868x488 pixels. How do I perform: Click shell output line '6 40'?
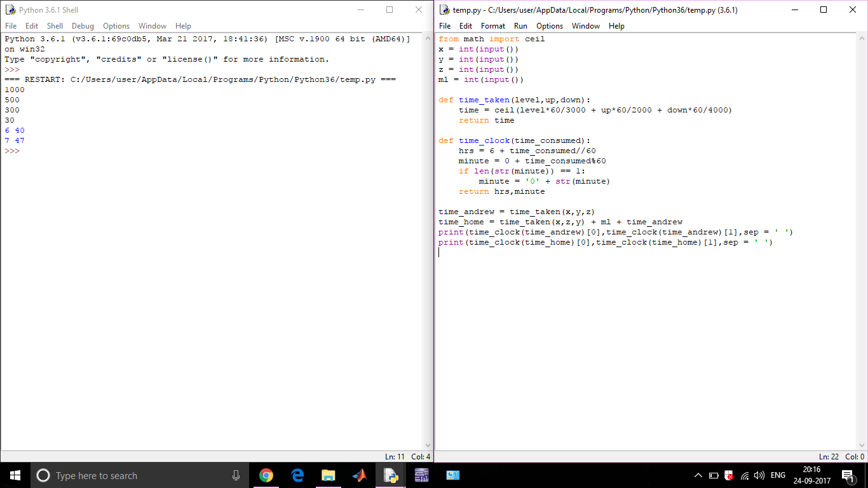(15, 130)
